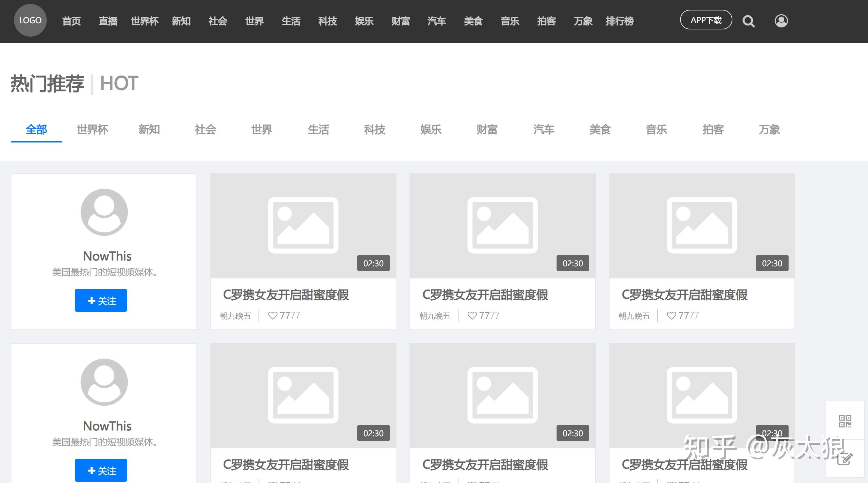Switch to the 娱乐 category tab
The width and height of the screenshot is (868, 483).
[431, 129]
